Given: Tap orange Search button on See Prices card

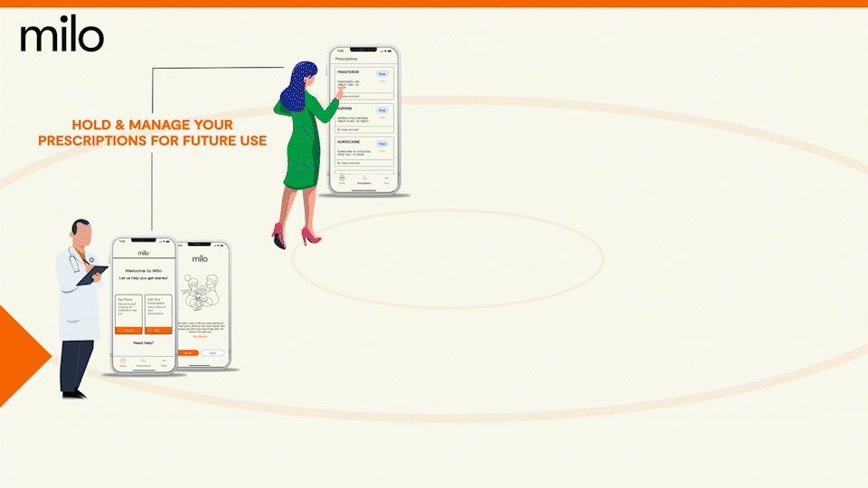Looking at the screenshot, I should (128, 331).
